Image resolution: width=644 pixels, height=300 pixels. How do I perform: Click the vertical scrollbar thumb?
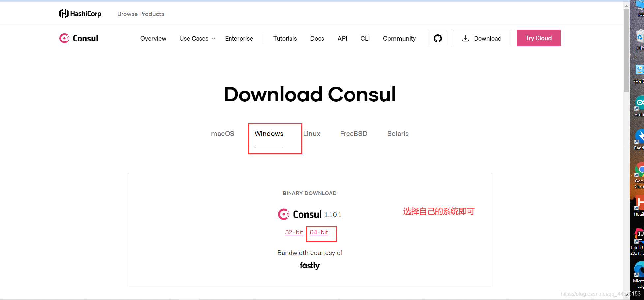click(x=626, y=50)
